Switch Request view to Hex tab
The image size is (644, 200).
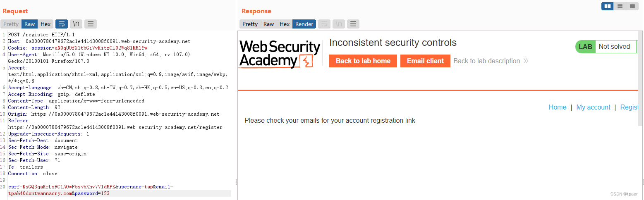click(45, 24)
